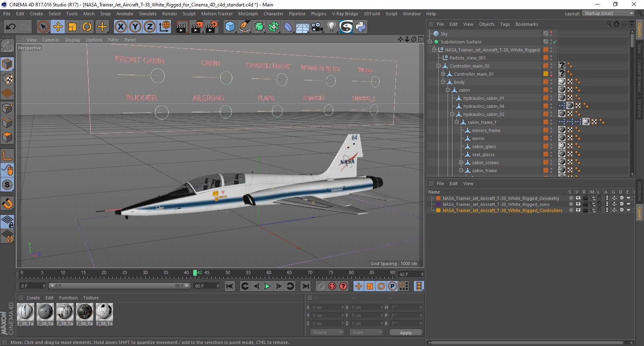Screen dimensions: 644x346
Task: Switch to Texture mode icon
Action: tap(7, 79)
